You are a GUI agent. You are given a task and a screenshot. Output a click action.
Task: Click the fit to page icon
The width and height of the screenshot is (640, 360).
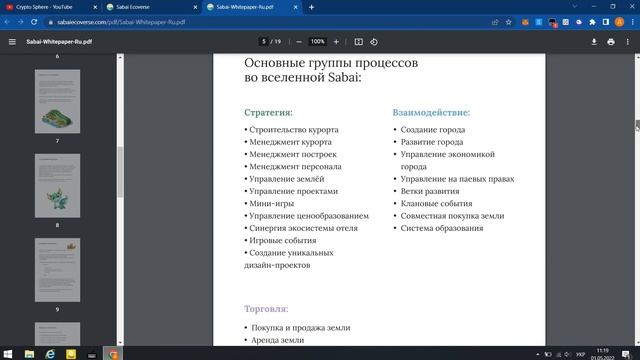click(358, 42)
